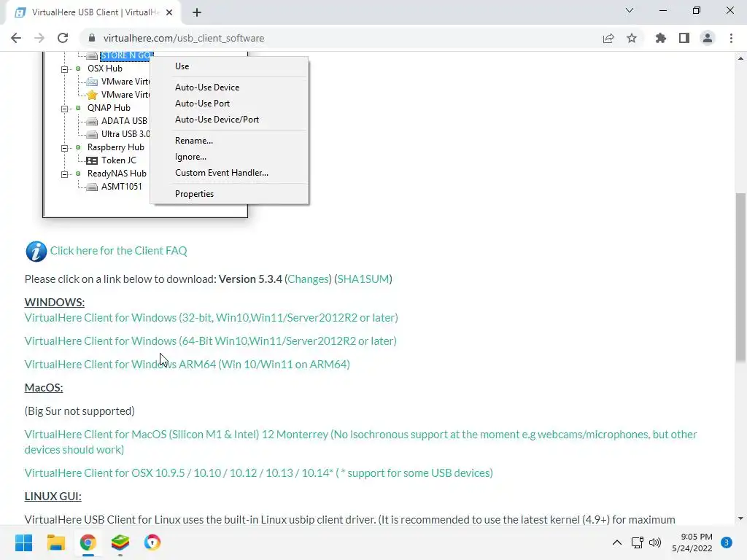Image resolution: width=747 pixels, height=560 pixels.
Task: Select the Raspberry Hub tree item
Action: (x=116, y=147)
